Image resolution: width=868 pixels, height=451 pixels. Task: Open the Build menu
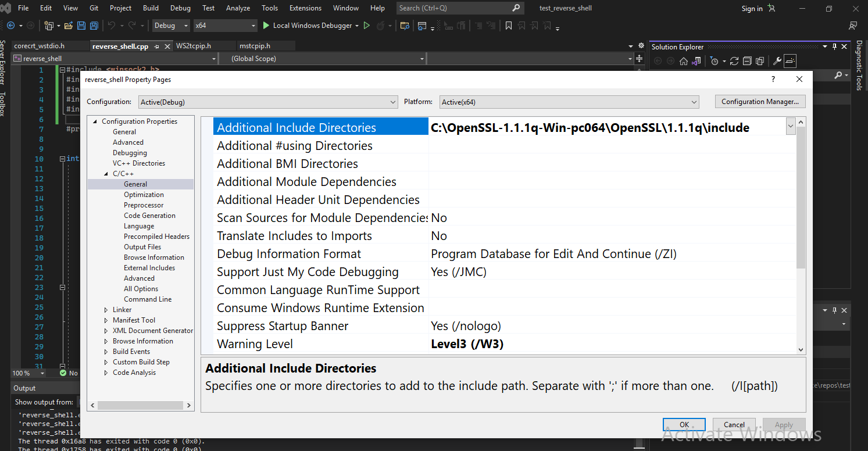(x=151, y=8)
